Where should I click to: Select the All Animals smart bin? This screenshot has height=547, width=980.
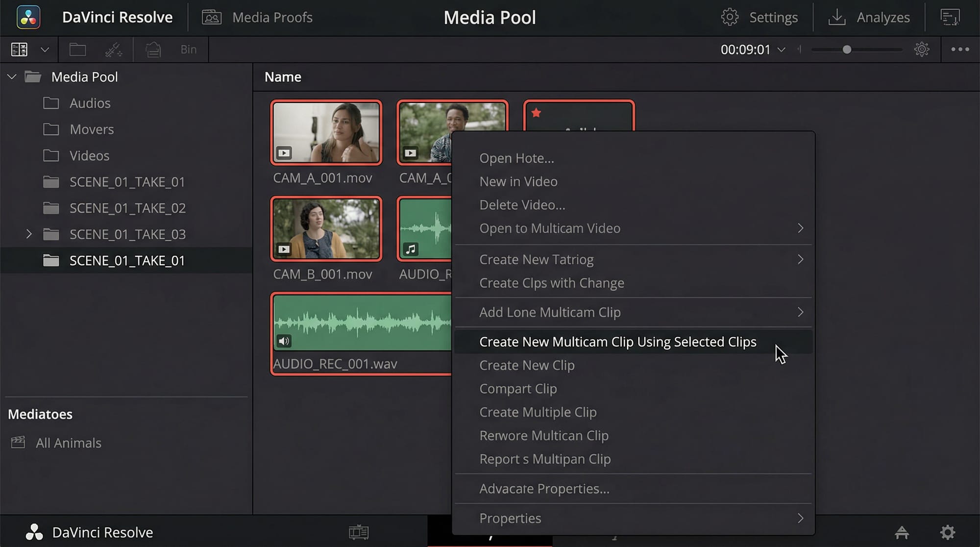coord(68,443)
